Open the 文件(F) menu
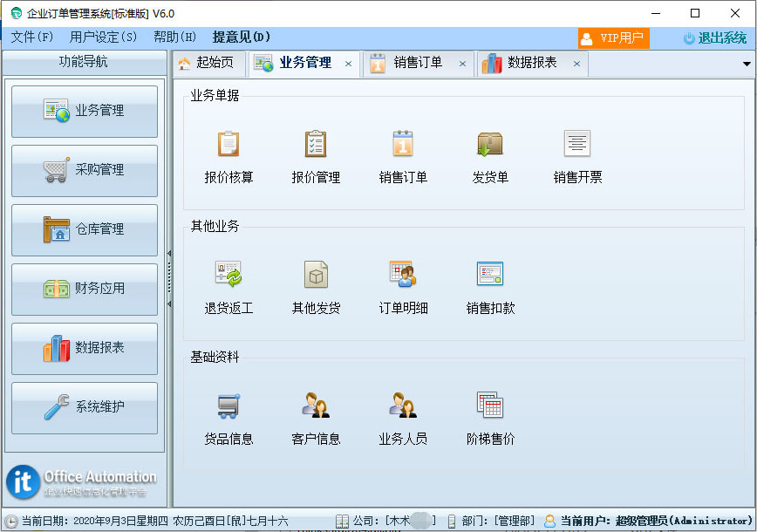The image size is (757, 532). (x=32, y=38)
